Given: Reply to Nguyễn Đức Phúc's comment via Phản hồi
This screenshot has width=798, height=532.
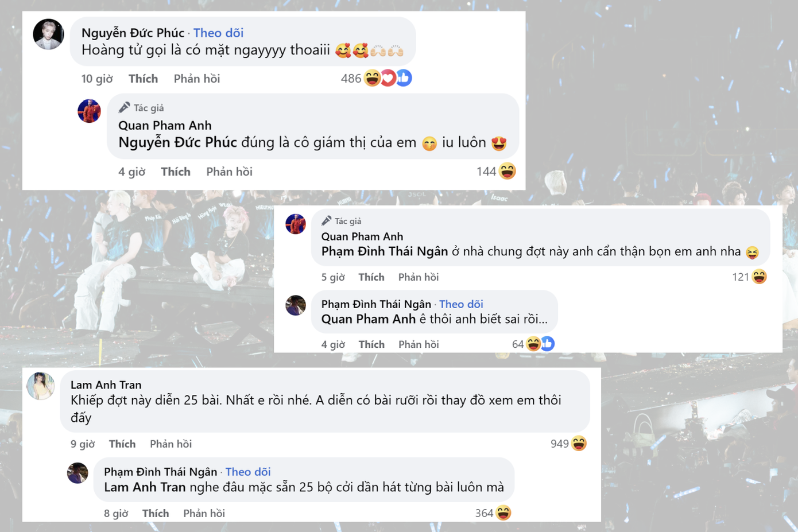Looking at the screenshot, I should (x=197, y=79).
